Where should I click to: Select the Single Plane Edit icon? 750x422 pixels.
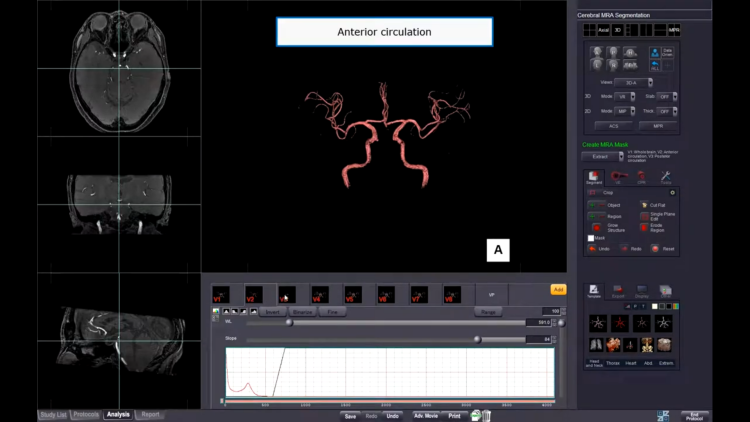coord(644,216)
